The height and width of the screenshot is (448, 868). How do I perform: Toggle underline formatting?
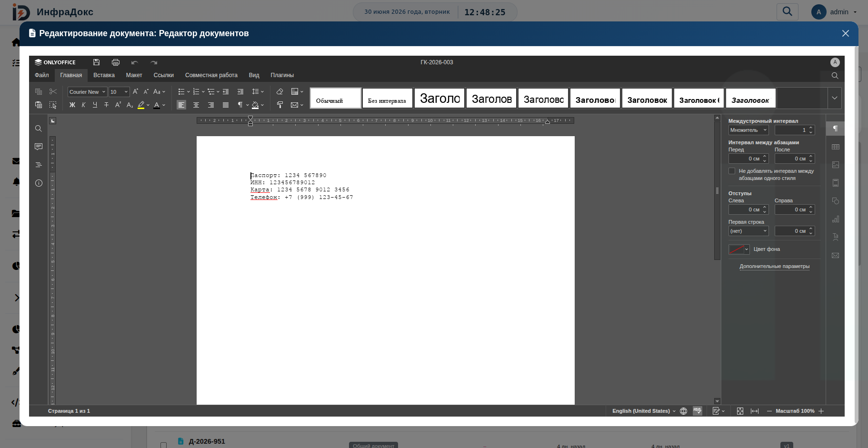pyautogui.click(x=95, y=105)
